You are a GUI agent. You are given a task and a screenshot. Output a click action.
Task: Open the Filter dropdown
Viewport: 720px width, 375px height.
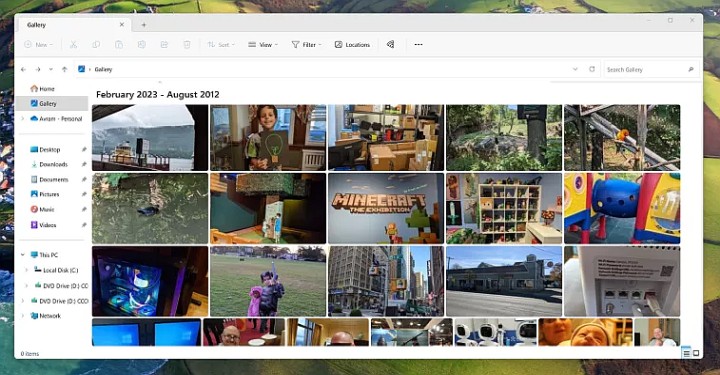[306, 45]
